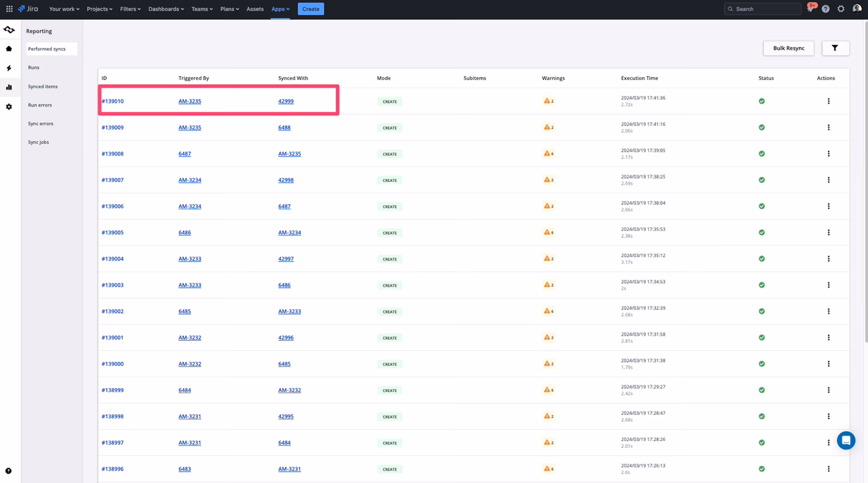The image size is (868, 483).
Task: Expand the Projects dropdown menu
Action: click(100, 9)
